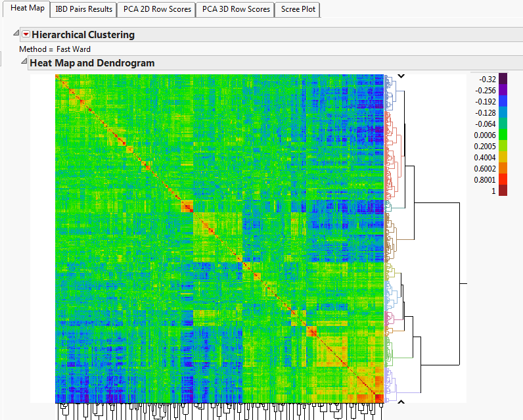Click the -0.32 legend label
523x420 pixels.
(488, 79)
